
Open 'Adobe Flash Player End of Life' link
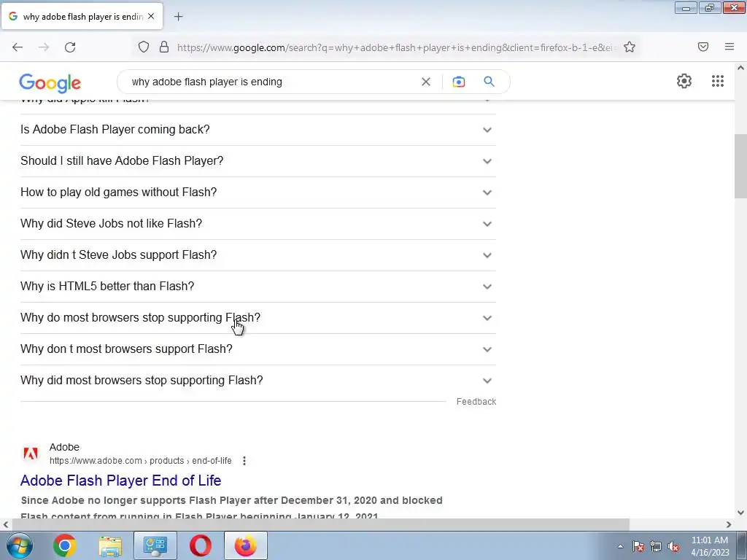click(120, 481)
